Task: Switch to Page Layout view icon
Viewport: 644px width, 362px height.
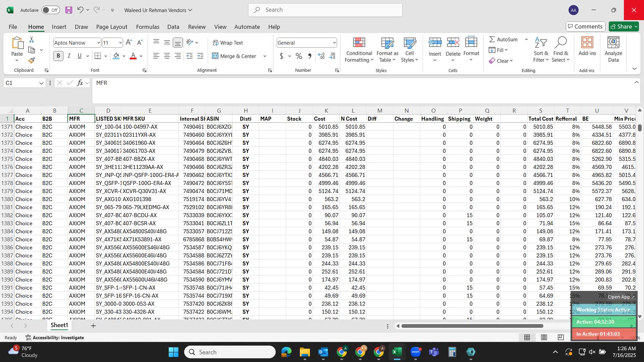Action: [x=544, y=338]
